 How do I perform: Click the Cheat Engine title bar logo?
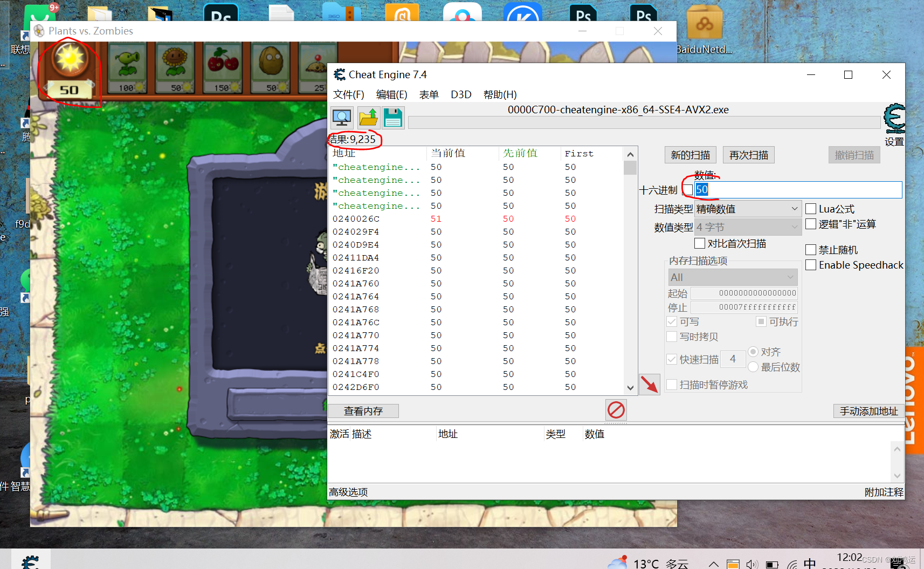(x=339, y=74)
